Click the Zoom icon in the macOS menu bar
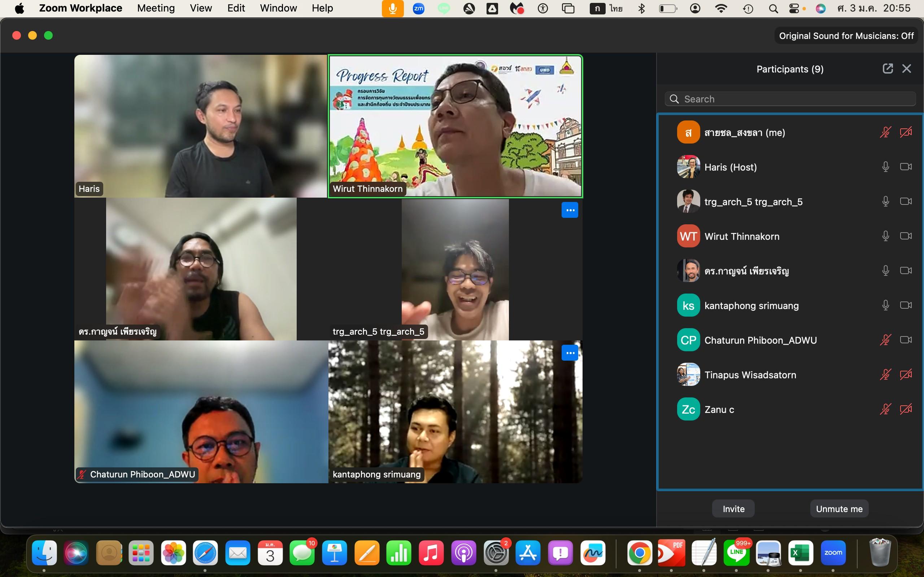Image resolution: width=924 pixels, height=577 pixels. (418, 8)
